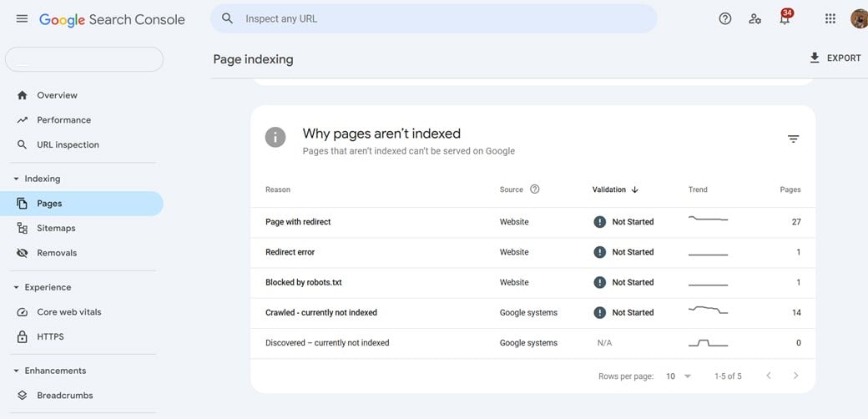Click trend sparkline for Discovered row
868x419 pixels.
click(x=708, y=343)
